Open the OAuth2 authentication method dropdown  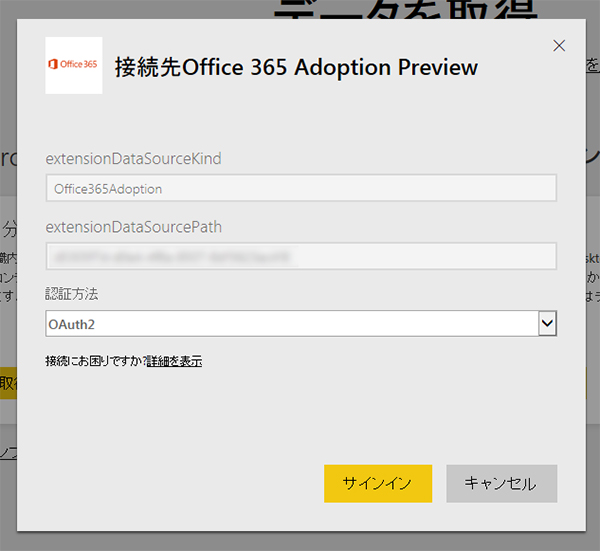301,324
